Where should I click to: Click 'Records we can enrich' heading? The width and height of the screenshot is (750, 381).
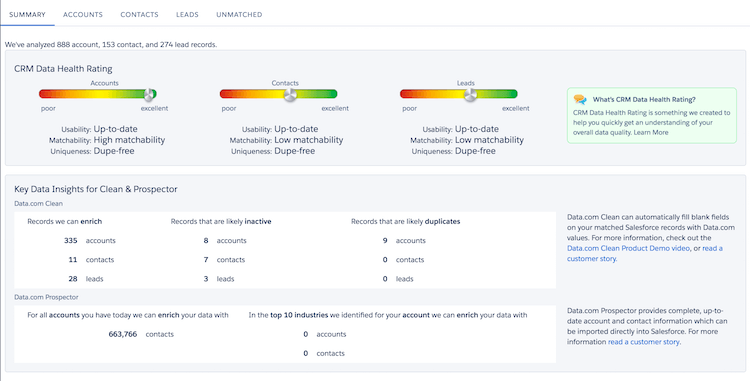coord(65,221)
